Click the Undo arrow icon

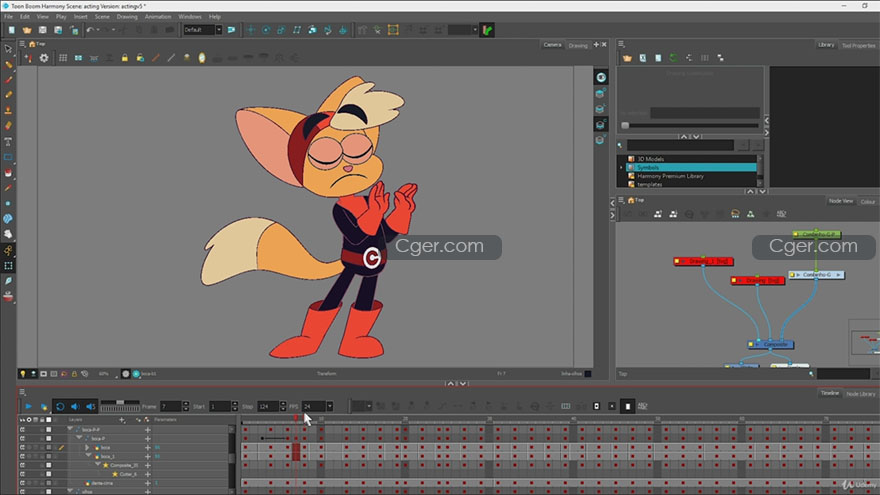90,30
